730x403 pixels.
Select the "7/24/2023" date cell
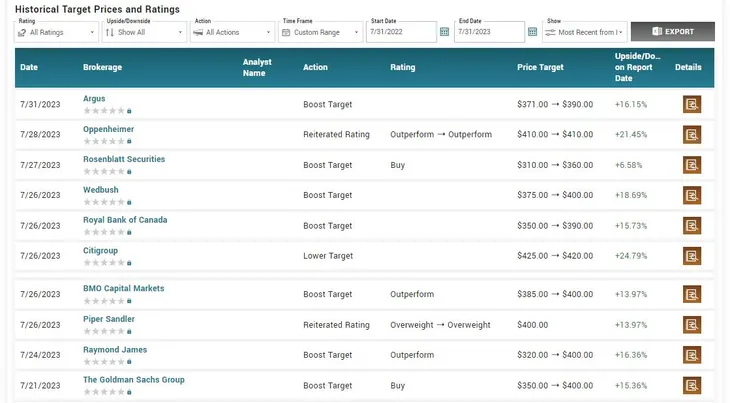pyautogui.click(x=40, y=355)
